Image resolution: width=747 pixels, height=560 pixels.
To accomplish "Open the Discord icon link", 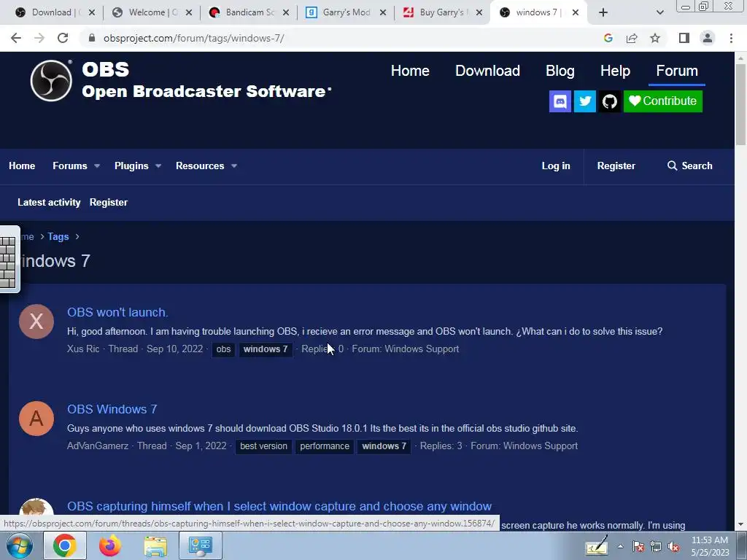I will click(x=560, y=101).
